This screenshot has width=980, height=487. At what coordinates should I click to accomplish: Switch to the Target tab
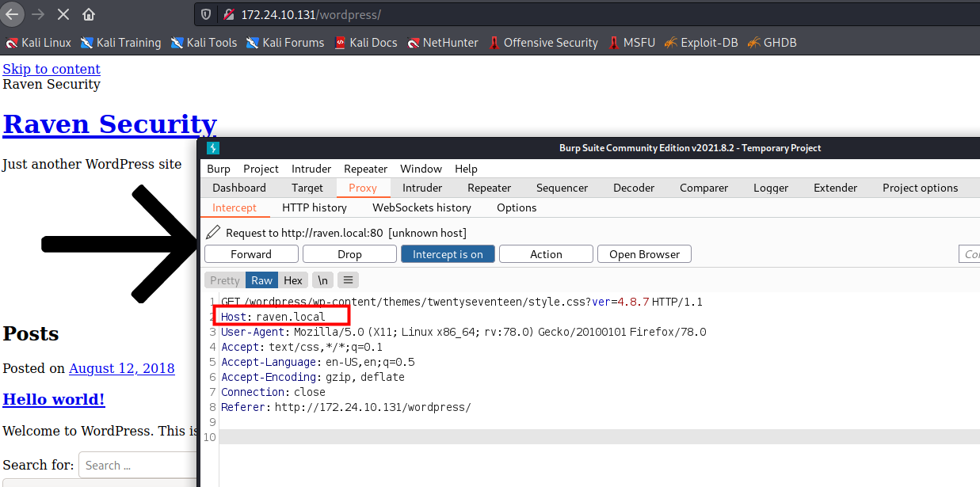coord(307,188)
